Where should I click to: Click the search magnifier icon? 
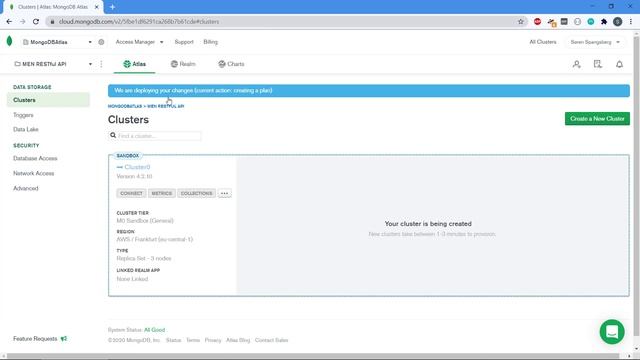113,136
